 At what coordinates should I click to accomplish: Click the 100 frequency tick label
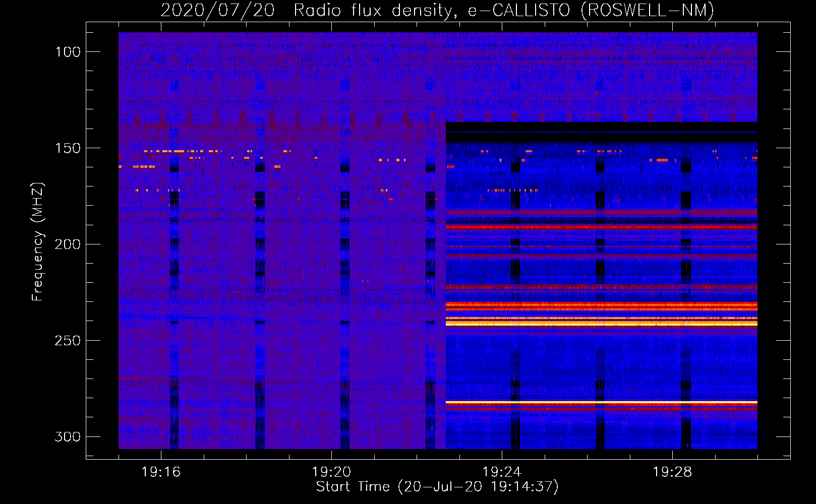68,52
